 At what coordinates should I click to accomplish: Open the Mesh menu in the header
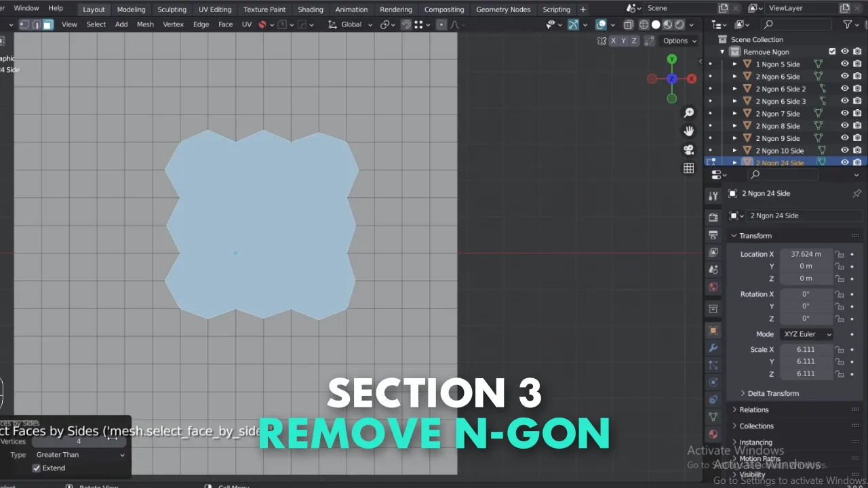point(145,24)
